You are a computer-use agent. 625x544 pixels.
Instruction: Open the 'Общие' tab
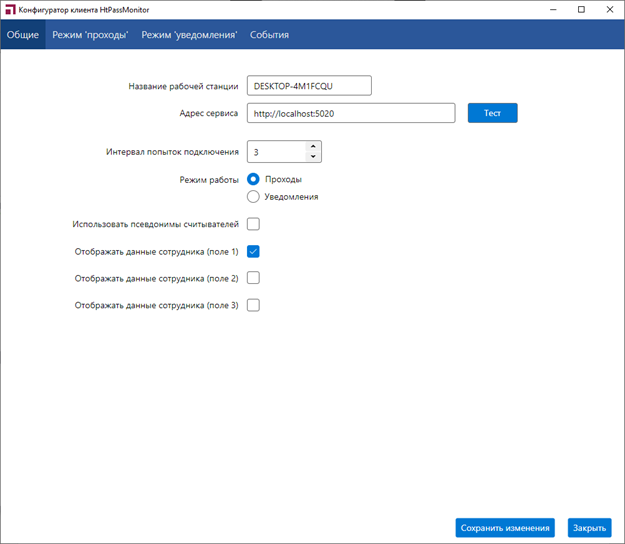[23, 35]
